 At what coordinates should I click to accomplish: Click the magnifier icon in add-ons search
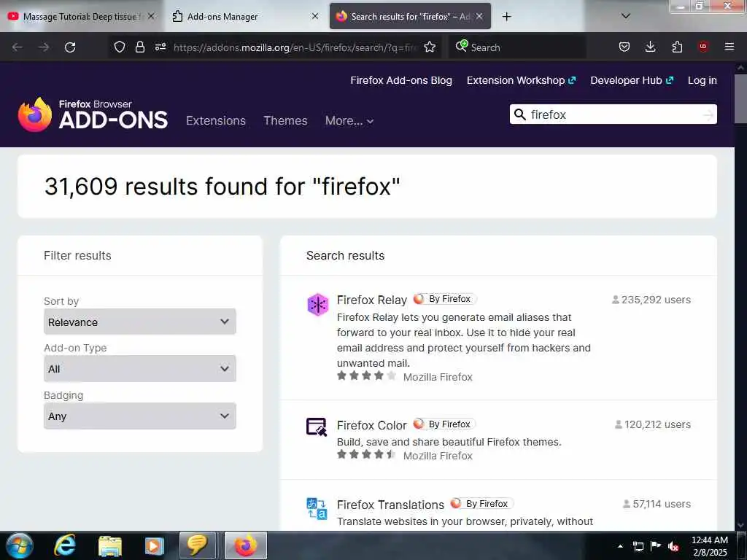coord(520,114)
